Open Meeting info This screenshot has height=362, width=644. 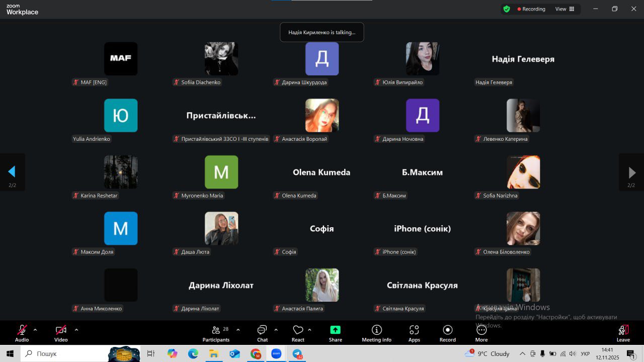point(376,333)
